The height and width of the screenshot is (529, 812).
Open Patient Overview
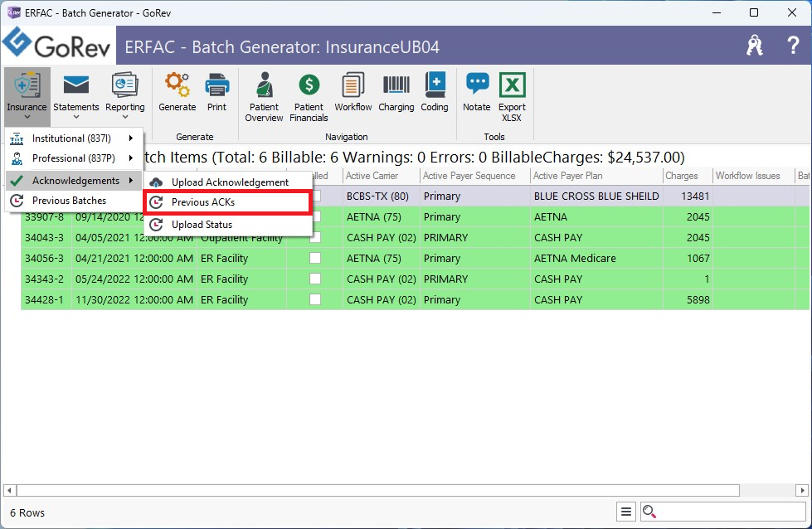click(x=264, y=97)
